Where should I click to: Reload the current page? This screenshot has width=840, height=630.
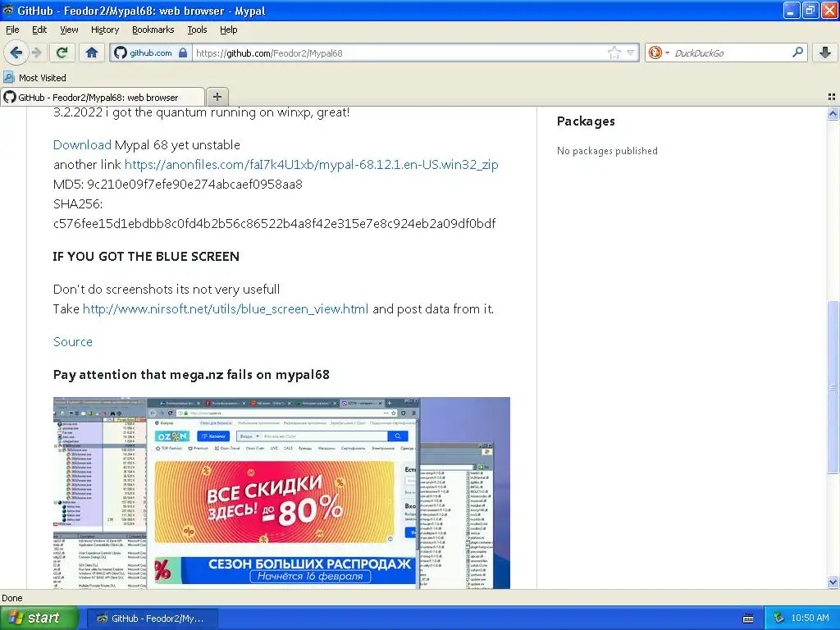(62, 52)
